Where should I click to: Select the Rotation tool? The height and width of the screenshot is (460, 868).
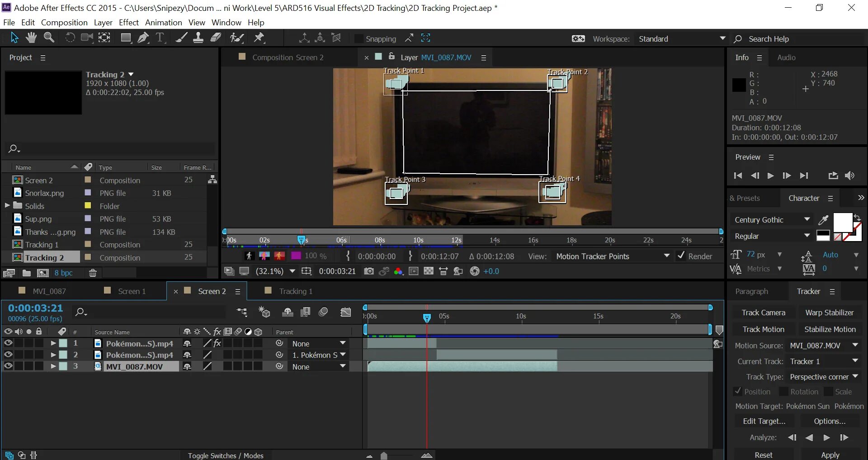coord(70,38)
